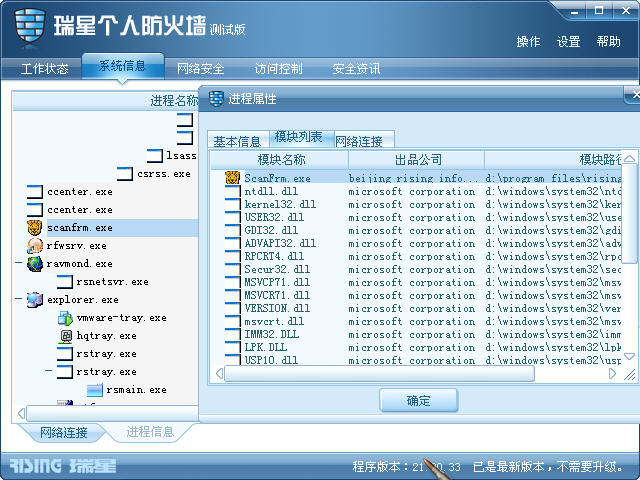Open the 安全资讯 tab
This screenshot has height=480, width=640.
[x=356, y=69]
